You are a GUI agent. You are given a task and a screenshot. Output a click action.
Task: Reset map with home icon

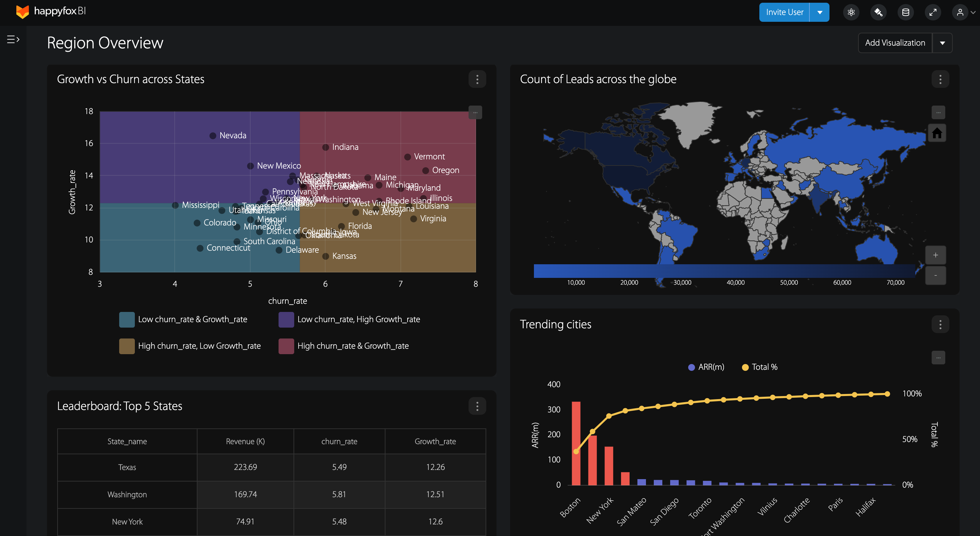point(937,133)
